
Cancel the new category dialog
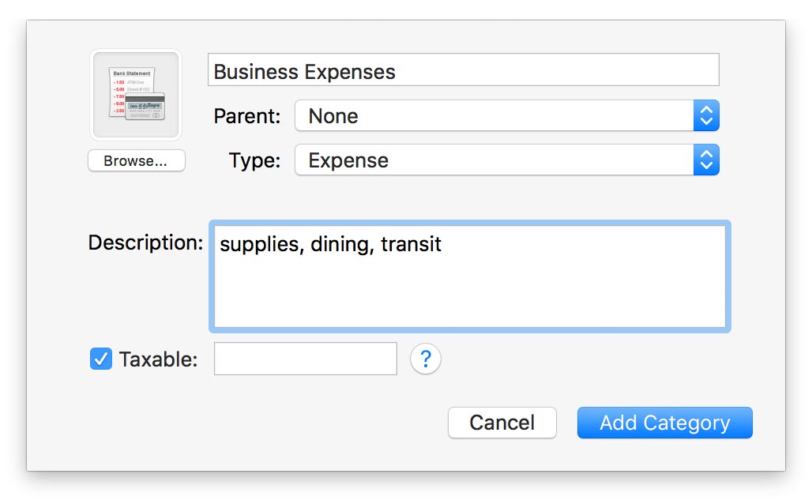point(502,423)
